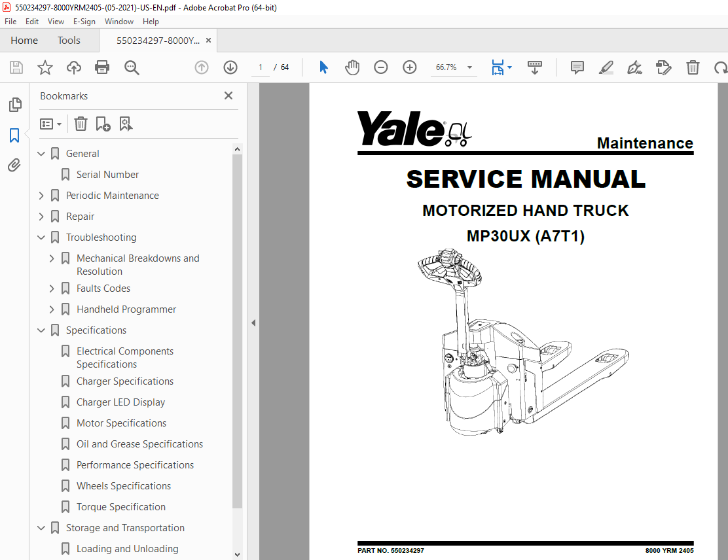The image size is (728, 560).
Task: Open the Edit menu
Action: click(32, 22)
